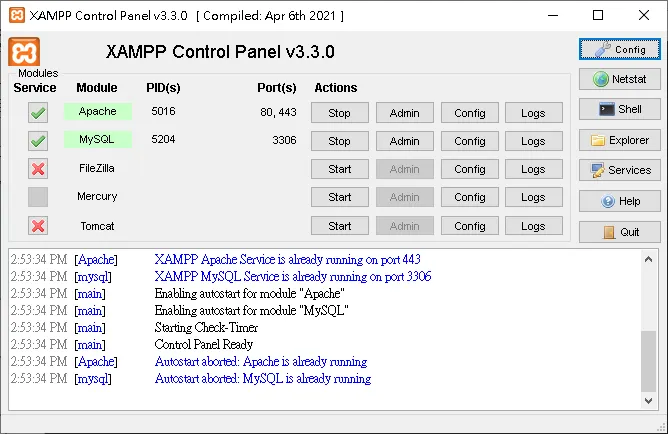Image resolution: width=668 pixels, height=434 pixels.
Task: Click the disabled FileZilla Admin button
Action: pos(405,169)
